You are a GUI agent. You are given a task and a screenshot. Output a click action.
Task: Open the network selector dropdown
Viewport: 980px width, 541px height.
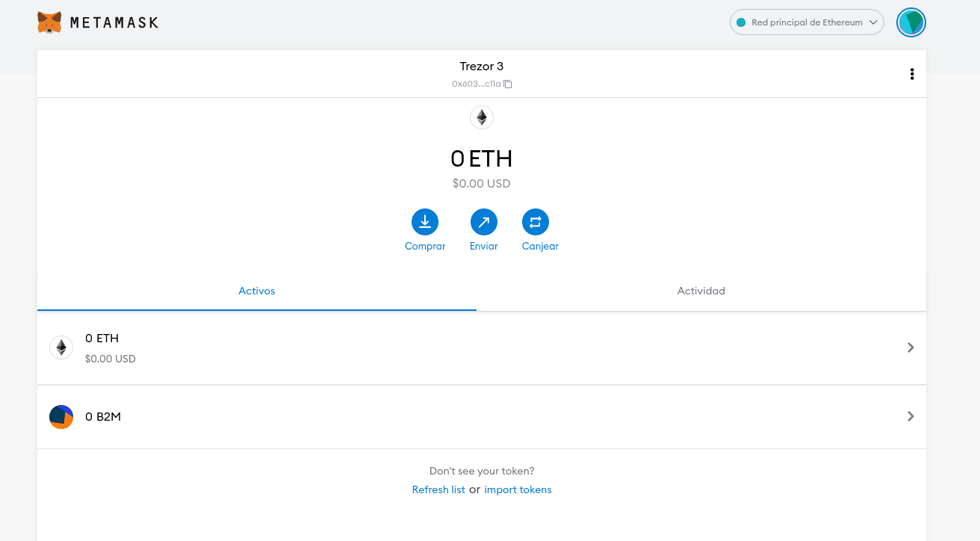click(807, 22)
